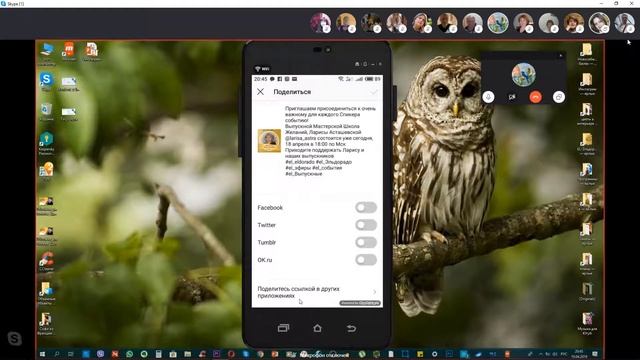Tap the phone's Home navigation button
Viewport: 640px width, 360px height.
(x=317, y=328)
